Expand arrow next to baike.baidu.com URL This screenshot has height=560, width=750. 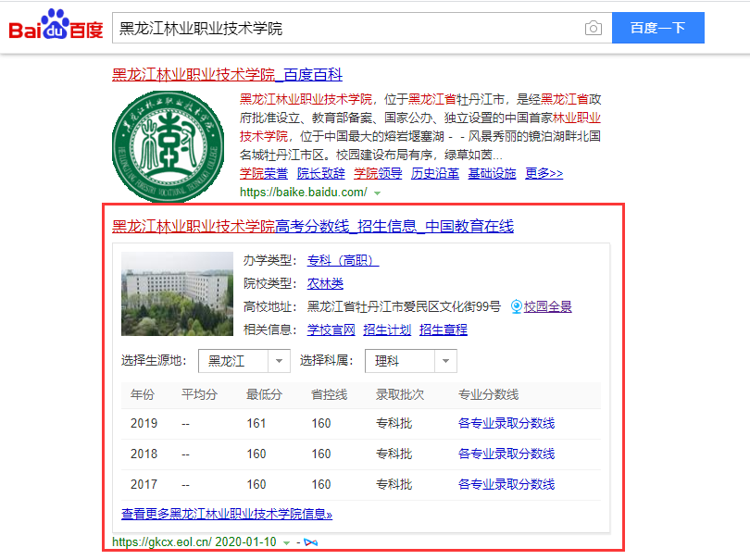[x=378, y=193]
